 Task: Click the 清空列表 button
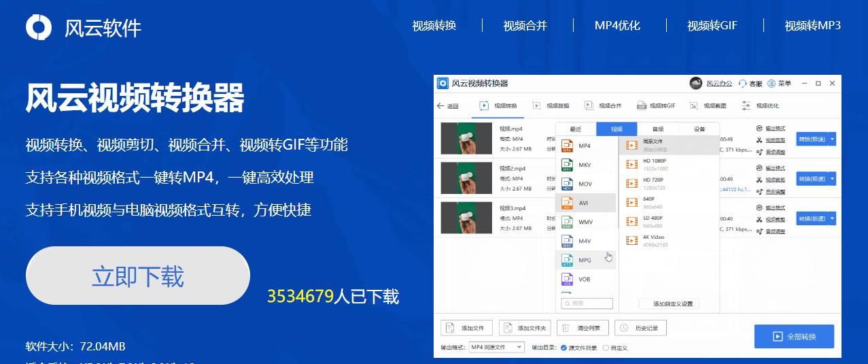click(x=583, y=328)
